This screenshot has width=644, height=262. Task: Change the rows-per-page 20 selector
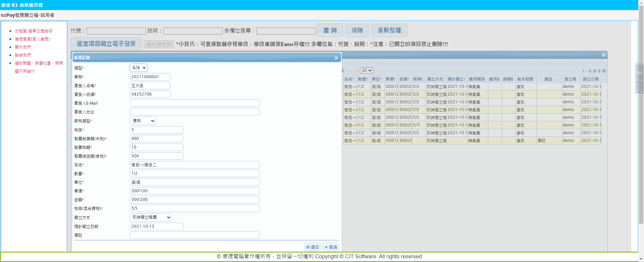pyautogui.click(x=366, y=70)
